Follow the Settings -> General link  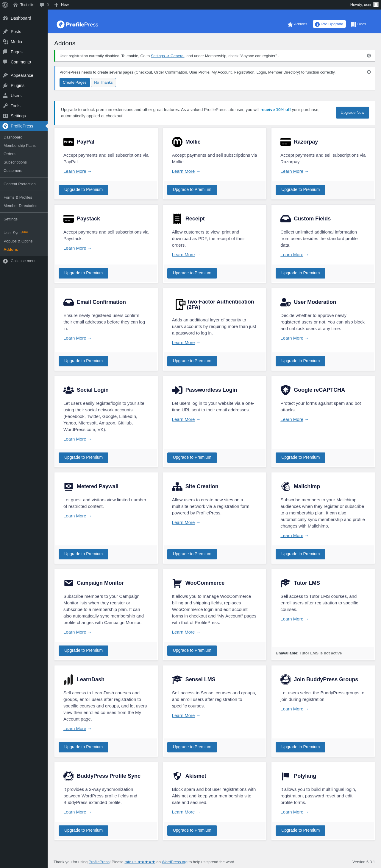168,56
